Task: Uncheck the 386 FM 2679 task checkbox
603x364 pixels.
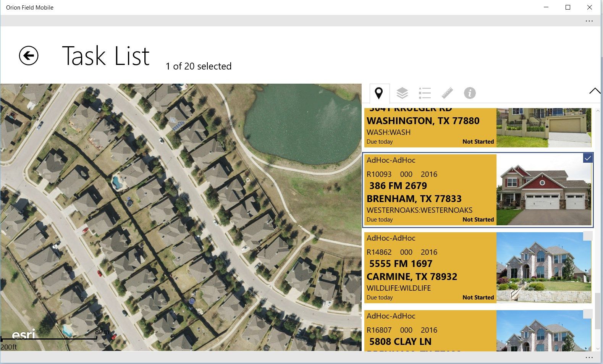Action: (x=588, y=158)
